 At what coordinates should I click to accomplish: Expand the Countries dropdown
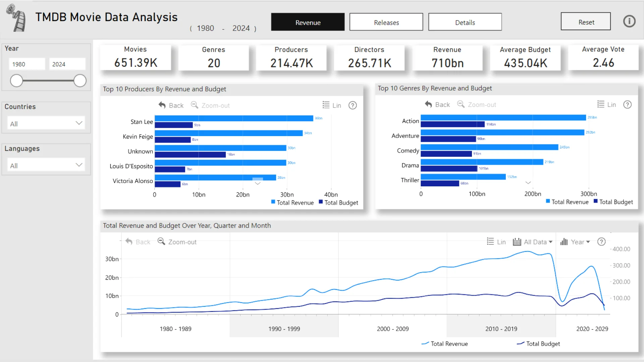46,123
